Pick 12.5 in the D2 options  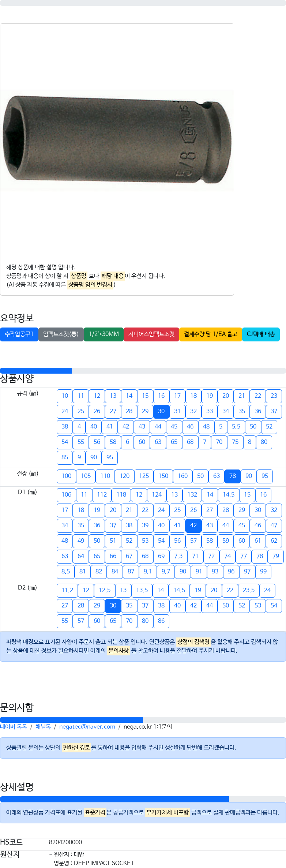coord(105,590)
